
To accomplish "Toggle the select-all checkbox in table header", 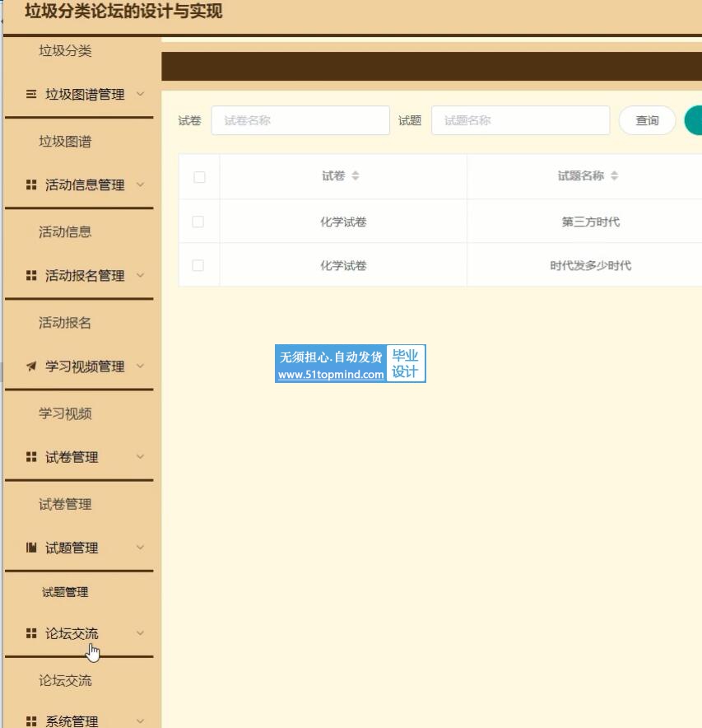I will 199,177.
